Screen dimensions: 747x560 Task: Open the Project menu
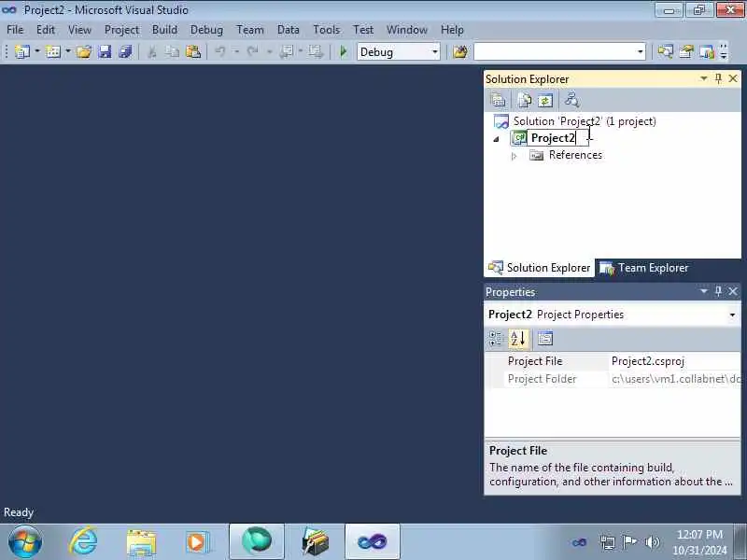[x=121, y=30]
